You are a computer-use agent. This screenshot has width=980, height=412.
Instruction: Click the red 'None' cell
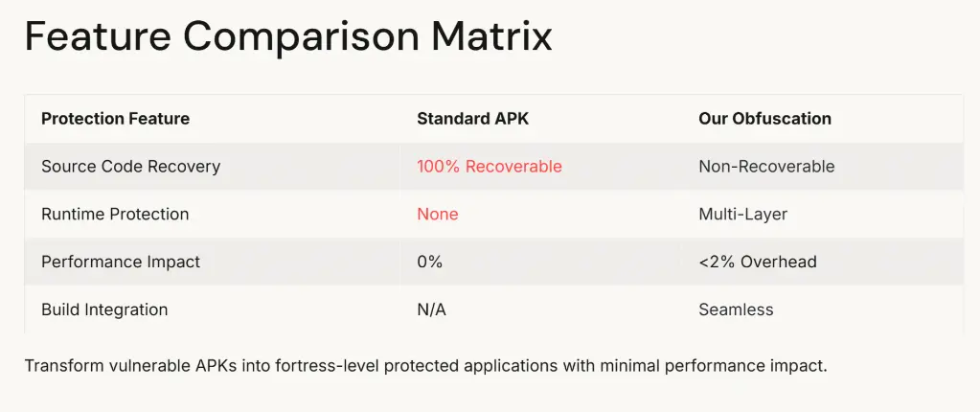pos(437,215)
